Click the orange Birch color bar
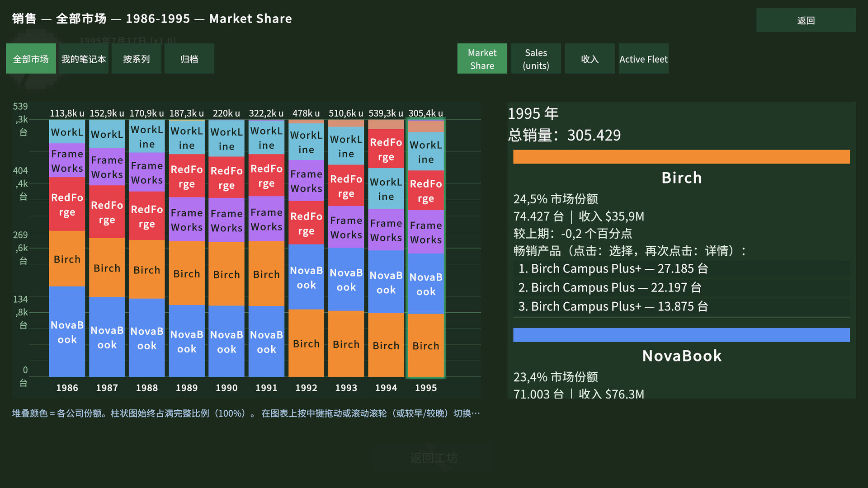 pos(681,157)
